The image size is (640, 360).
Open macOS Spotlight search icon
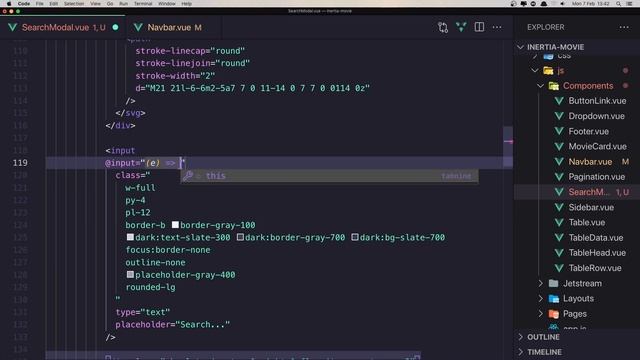tap(619, 4)
